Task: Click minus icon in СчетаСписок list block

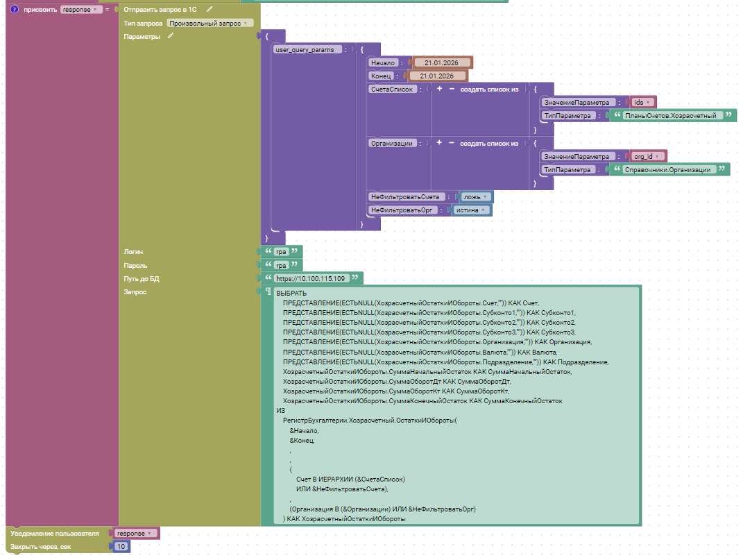Action: coord(452,90)
